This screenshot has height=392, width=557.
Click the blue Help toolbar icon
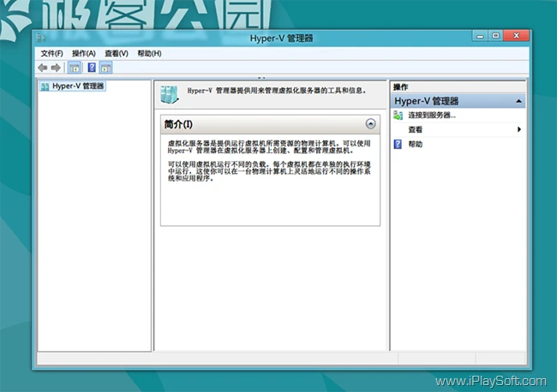[92, 68]
